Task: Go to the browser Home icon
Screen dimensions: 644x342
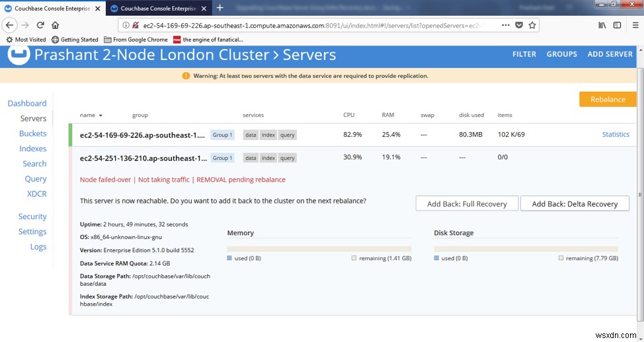Action: pos(55,25)
